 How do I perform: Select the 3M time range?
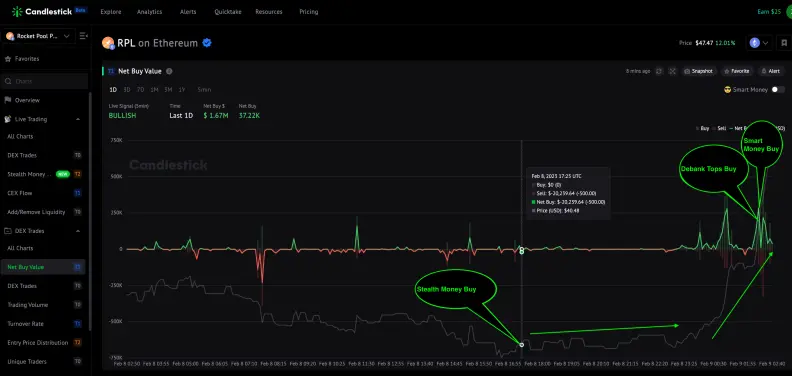168,89
